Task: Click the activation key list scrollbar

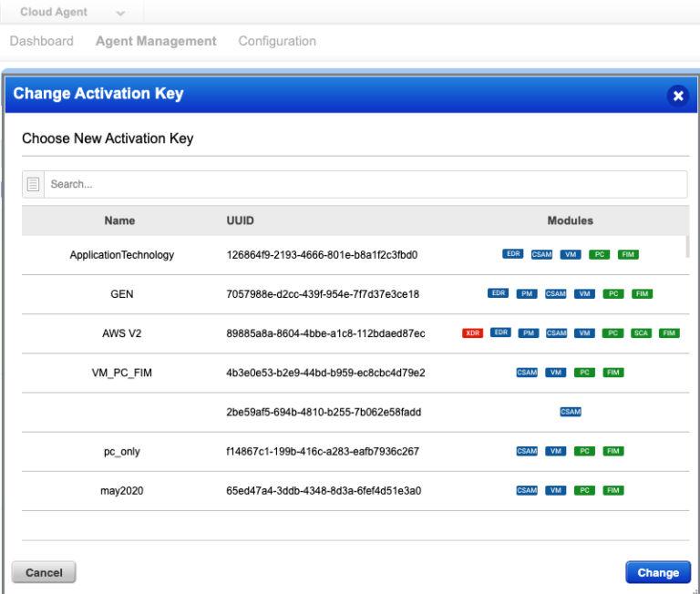Action: [x=687, y=246]
